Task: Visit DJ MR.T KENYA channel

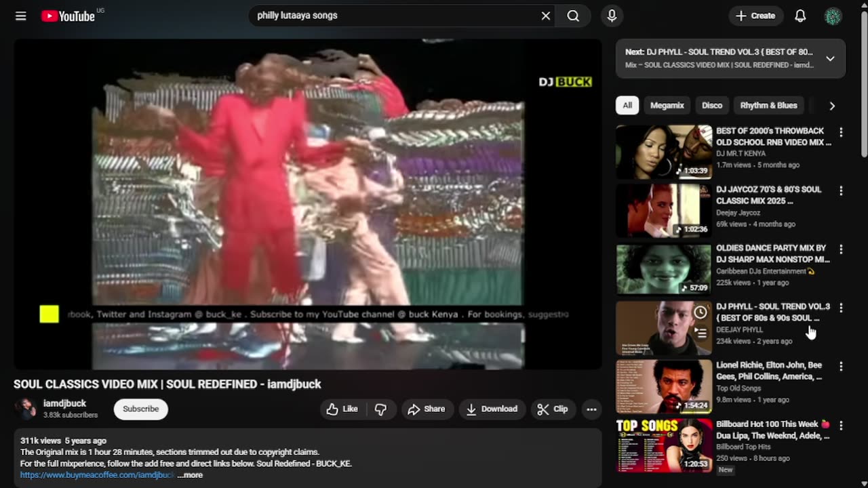Action: pyautogui.click(x=741, y=154)
